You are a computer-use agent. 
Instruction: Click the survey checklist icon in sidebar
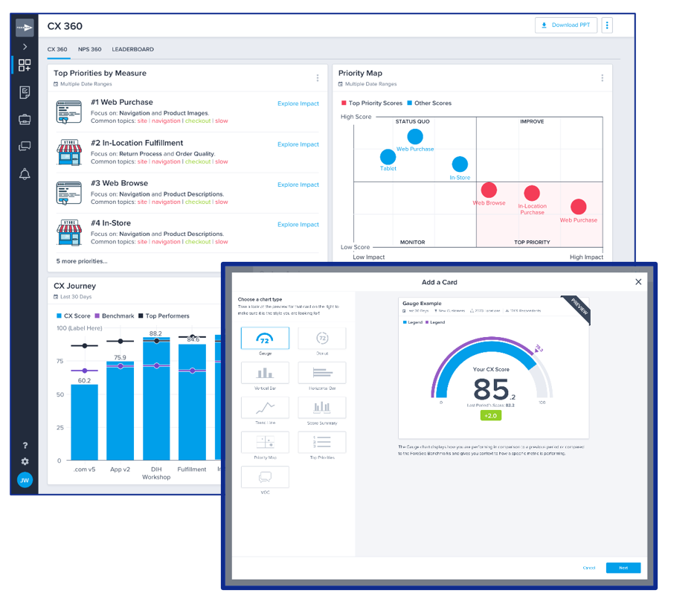tap(25, 92)
